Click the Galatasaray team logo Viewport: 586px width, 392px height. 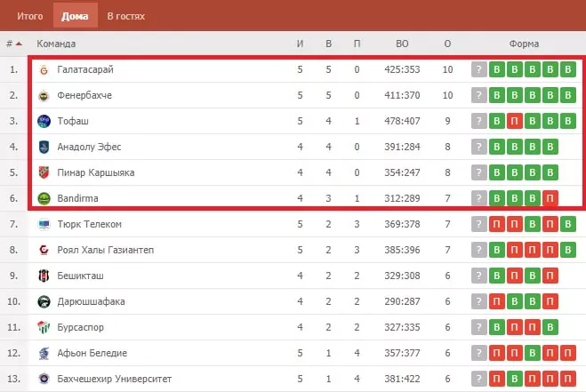pos(44,70)
